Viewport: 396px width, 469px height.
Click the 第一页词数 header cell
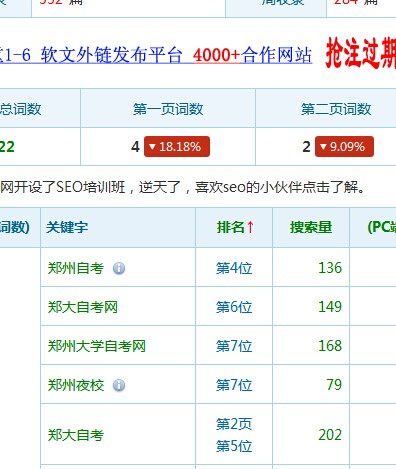[x=168, y=108]
